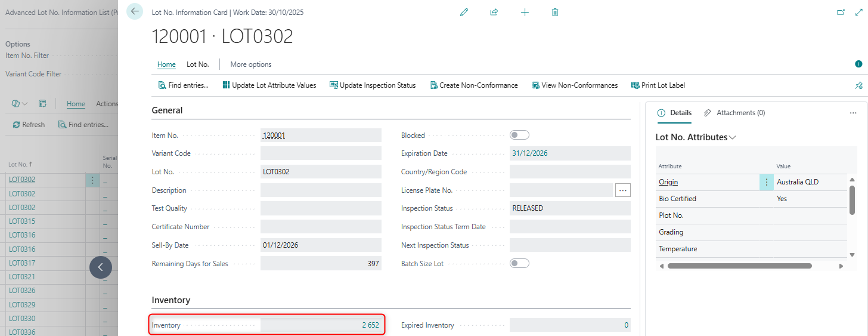The width and height of the screenshot is (868, 336).
Task: Toggle the Batch Size Lot switch
Action: (519, 263)
